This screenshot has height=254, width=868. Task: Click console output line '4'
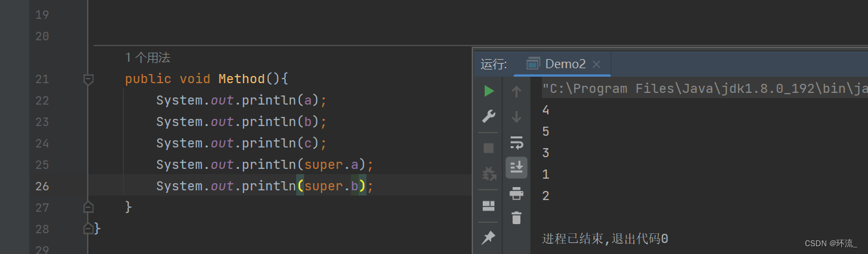tap(546, 110)
